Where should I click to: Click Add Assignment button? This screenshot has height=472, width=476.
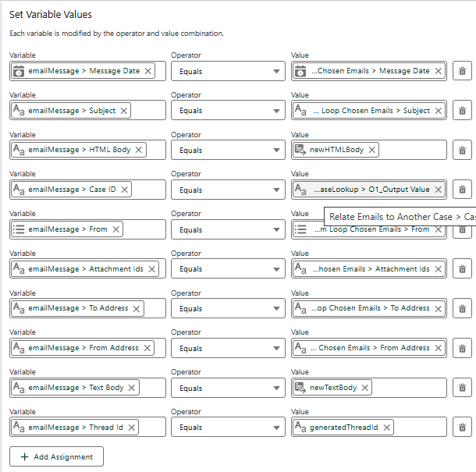pyautogui.click(x=56, y=456)
